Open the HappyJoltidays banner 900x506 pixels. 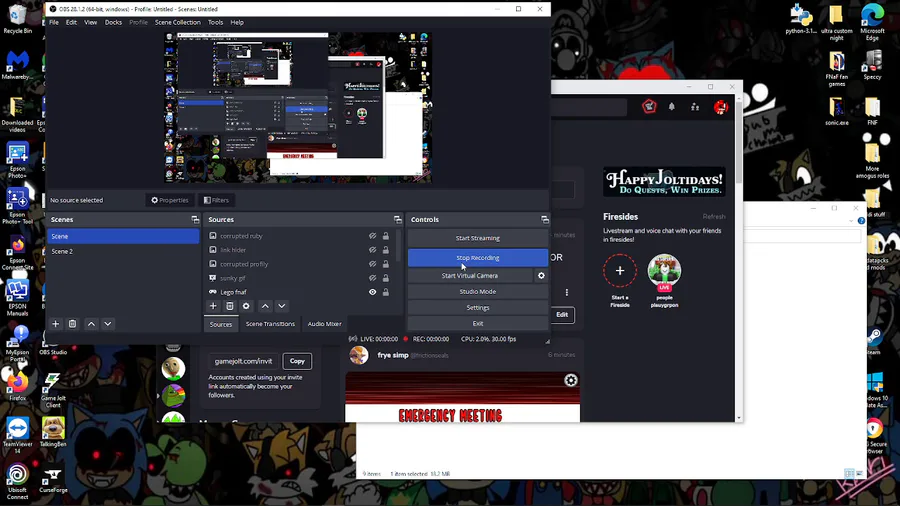664,182
